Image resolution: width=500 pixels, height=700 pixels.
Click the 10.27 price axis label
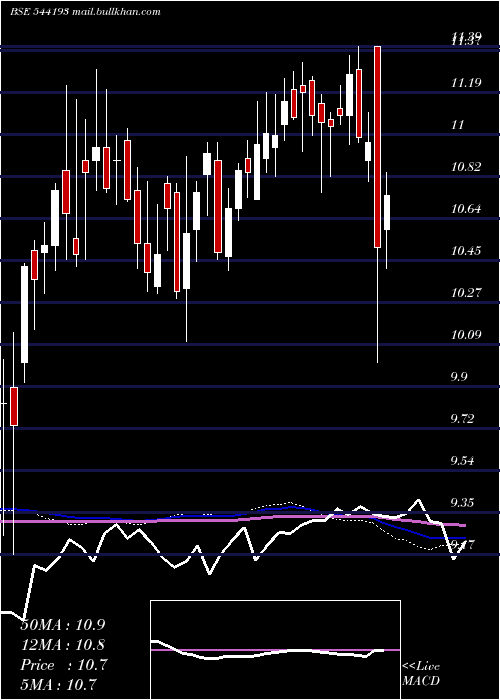466,292
